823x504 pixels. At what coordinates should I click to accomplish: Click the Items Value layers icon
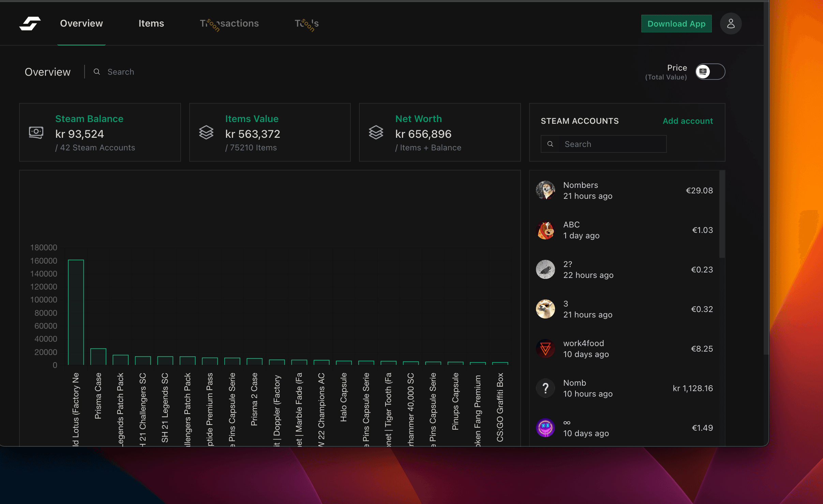[206, 132]
